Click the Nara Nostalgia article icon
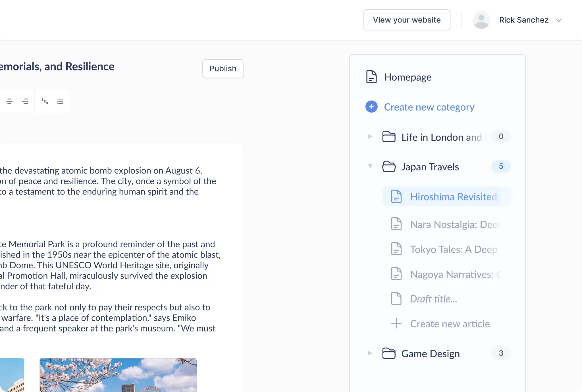This screenshot has width=582, height=392. pos(396,224)
